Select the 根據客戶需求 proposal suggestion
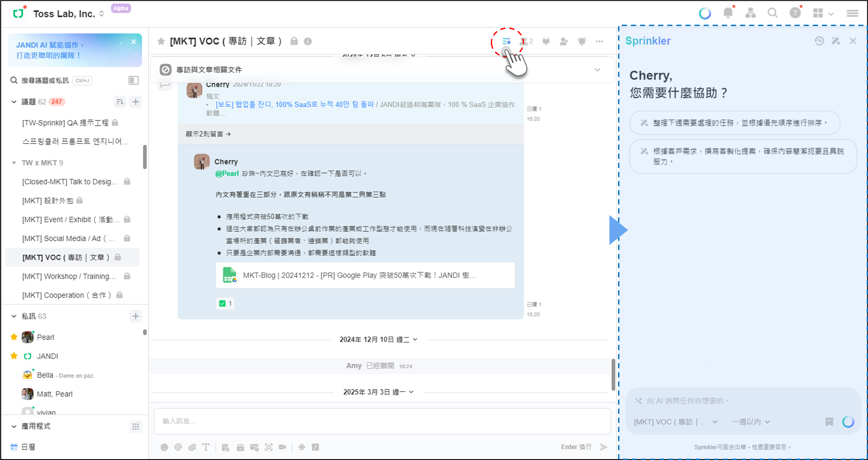Viewport: 868px width, 460px height. [x=743, y=157]
